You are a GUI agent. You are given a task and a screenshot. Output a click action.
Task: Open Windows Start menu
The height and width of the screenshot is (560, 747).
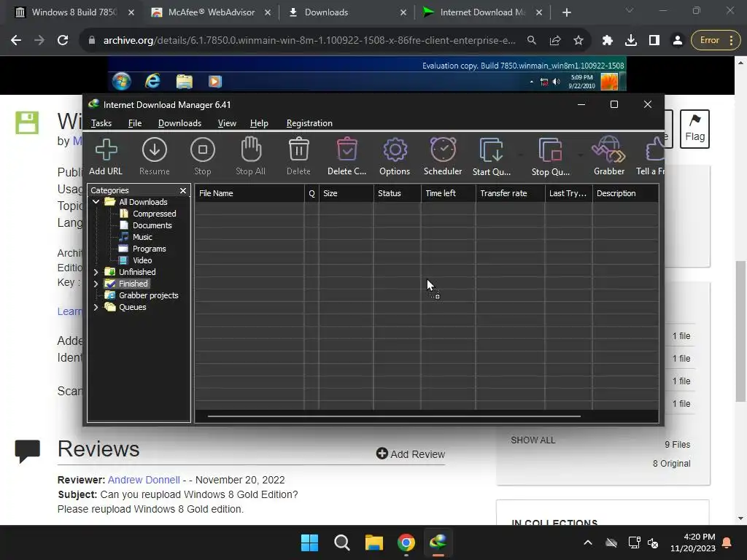[x=309, y=542]
